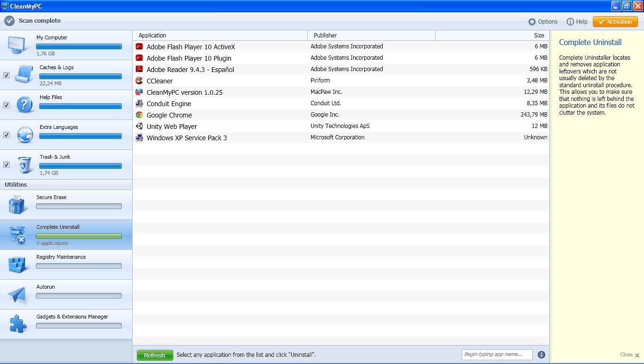Select Adobe Flash Player 10 ActiveX row

341,46
